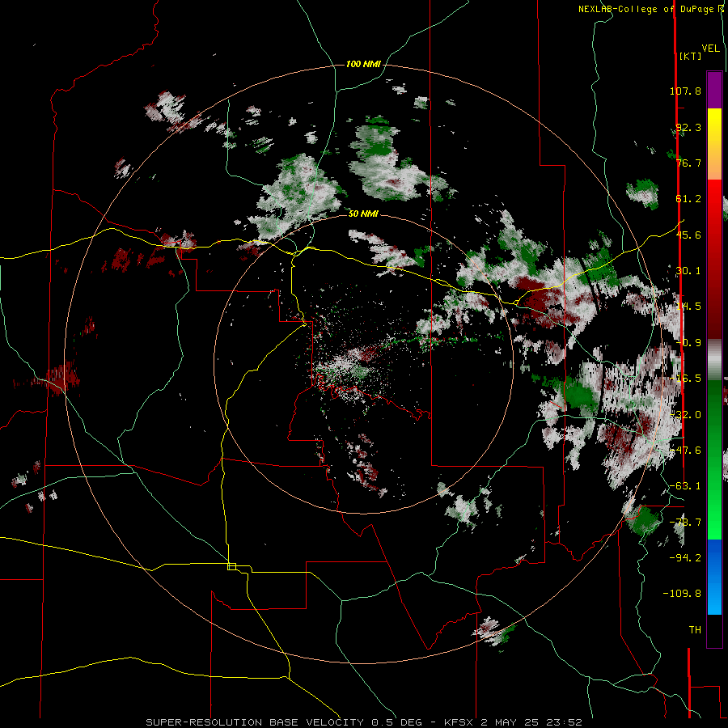This screenshot has width=728, height=728.
Task: Click the TH label near the scale bottom
Action: pos(695,630)
